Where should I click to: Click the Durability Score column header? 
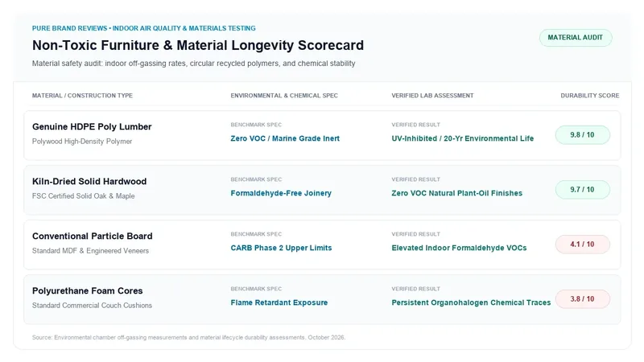tap(590, 96)
